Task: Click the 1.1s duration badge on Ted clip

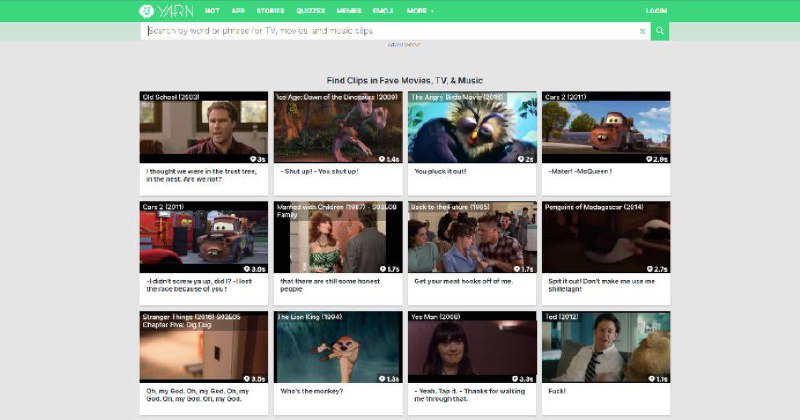Action: (658, 379)
